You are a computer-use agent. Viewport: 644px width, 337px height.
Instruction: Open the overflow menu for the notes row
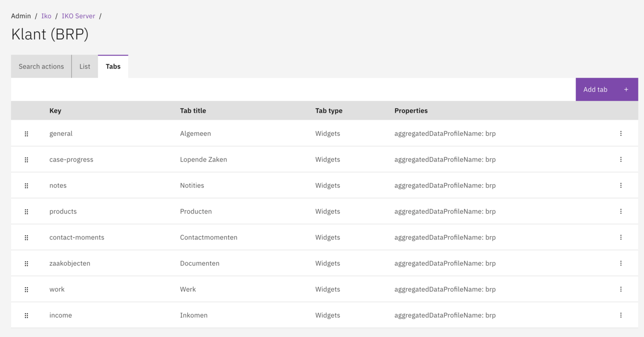pyautogui.click(x=621, y=186)
